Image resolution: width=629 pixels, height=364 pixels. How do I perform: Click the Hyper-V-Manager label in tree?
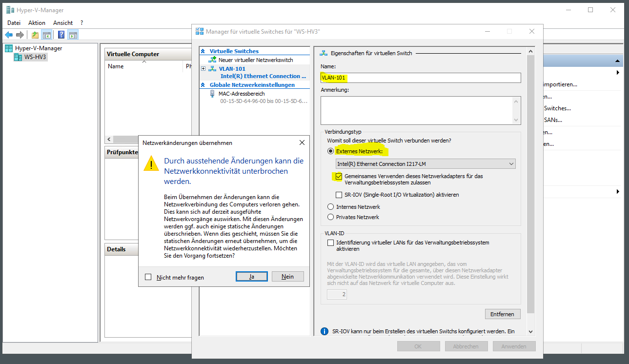[x=39, y=48]
